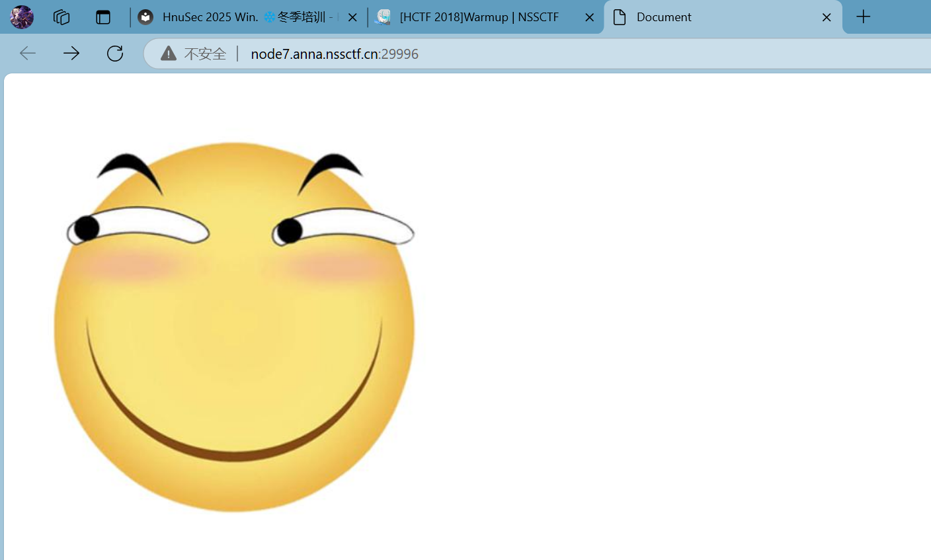Open the tab actions menu icon
Image resolution: width=931 pixels, height=560 pixels.
(103, 17)
